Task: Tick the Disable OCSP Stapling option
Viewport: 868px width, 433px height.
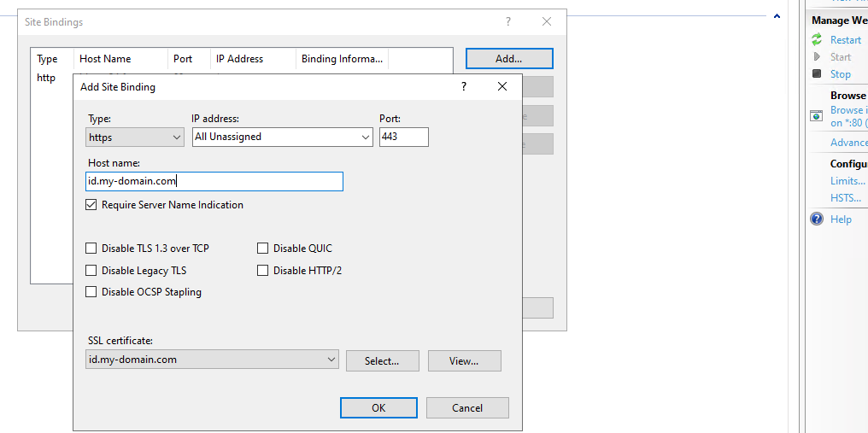Action: click(x=91, y=292)
